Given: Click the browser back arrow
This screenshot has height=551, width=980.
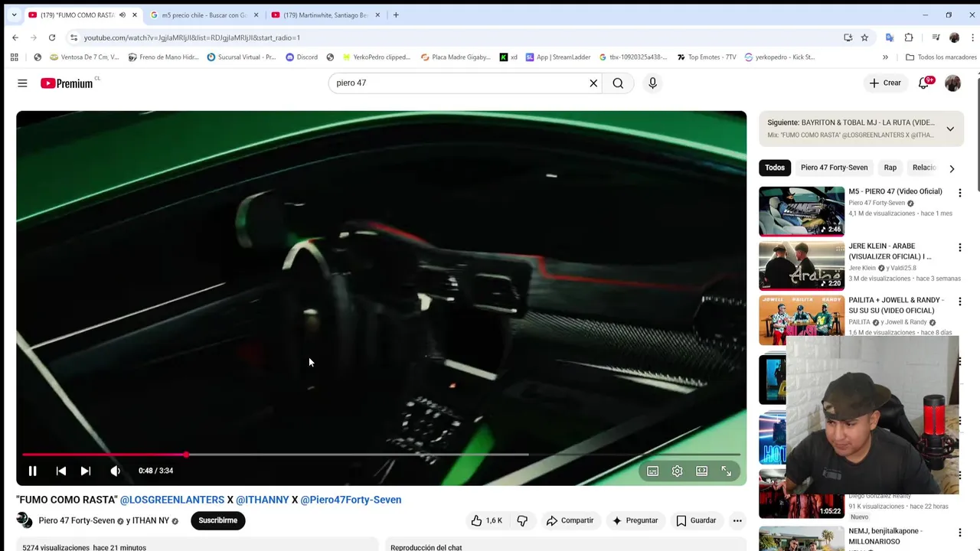Looking at the screenshot, I should [x=15, y=37].
